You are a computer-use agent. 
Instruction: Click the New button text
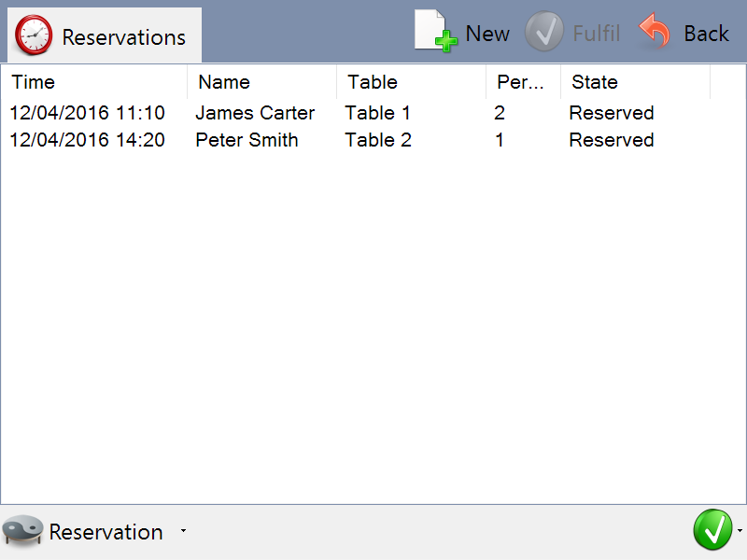tap(487, 34)
